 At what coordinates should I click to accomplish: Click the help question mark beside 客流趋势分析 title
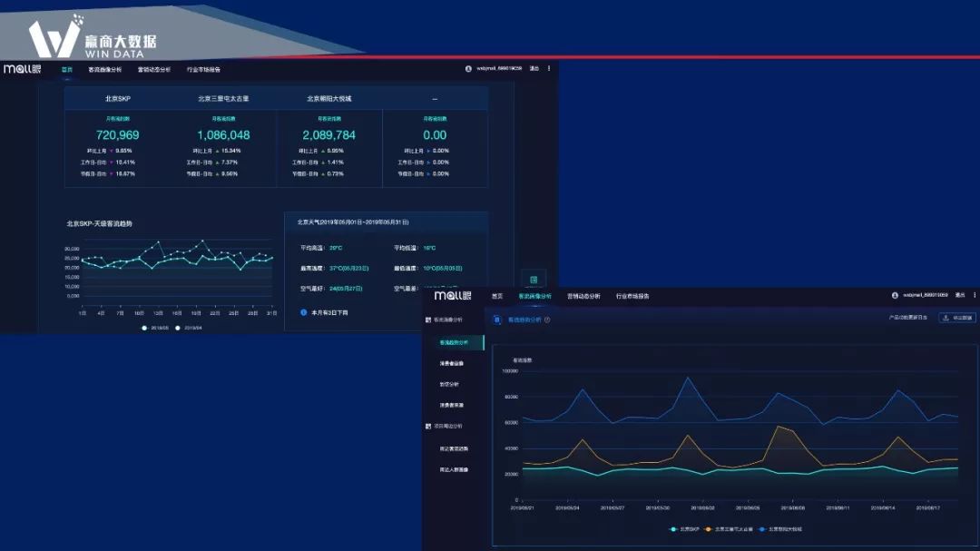(x=547, y=320)
